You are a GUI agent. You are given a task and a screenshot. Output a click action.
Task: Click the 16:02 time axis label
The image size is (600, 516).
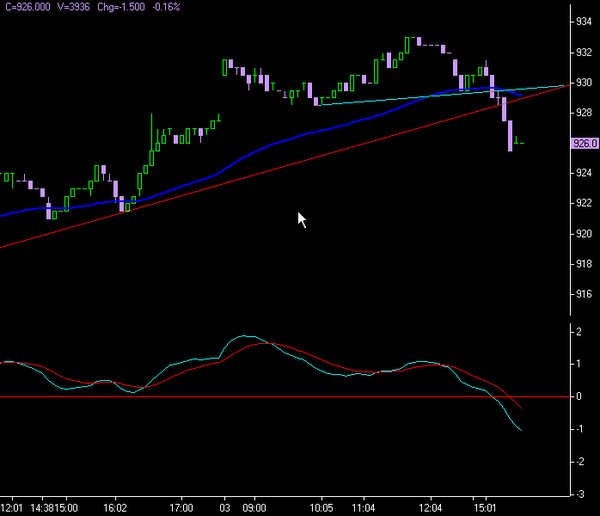(x=115, y=508)
